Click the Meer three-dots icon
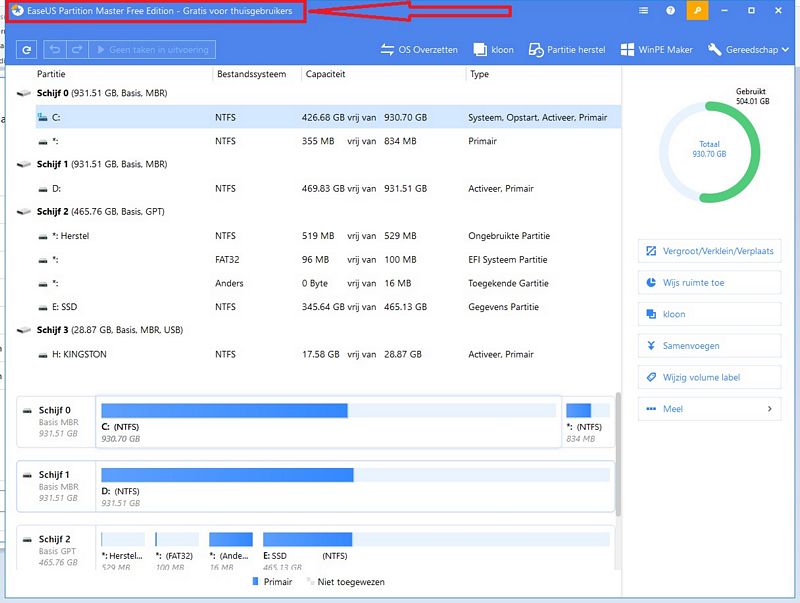Image resolution: width=800 pixels, height=603 pixels. [651, 409]
